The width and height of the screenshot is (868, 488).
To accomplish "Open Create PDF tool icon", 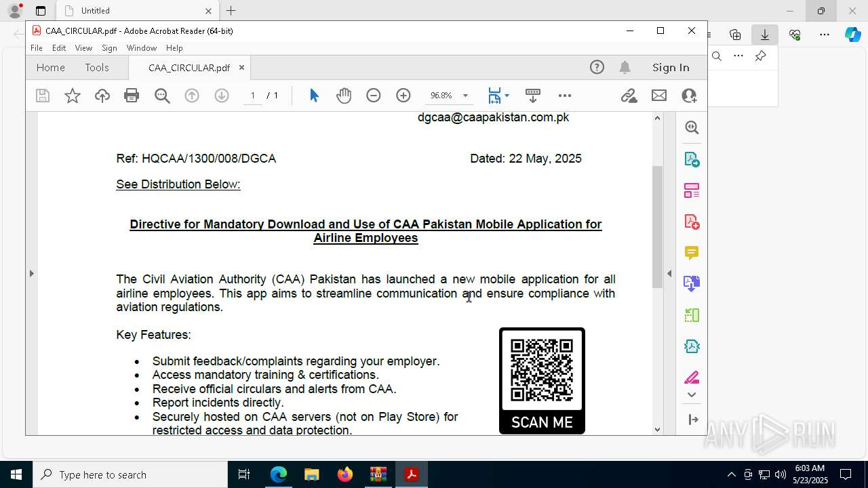I will [x=692, y=222].
